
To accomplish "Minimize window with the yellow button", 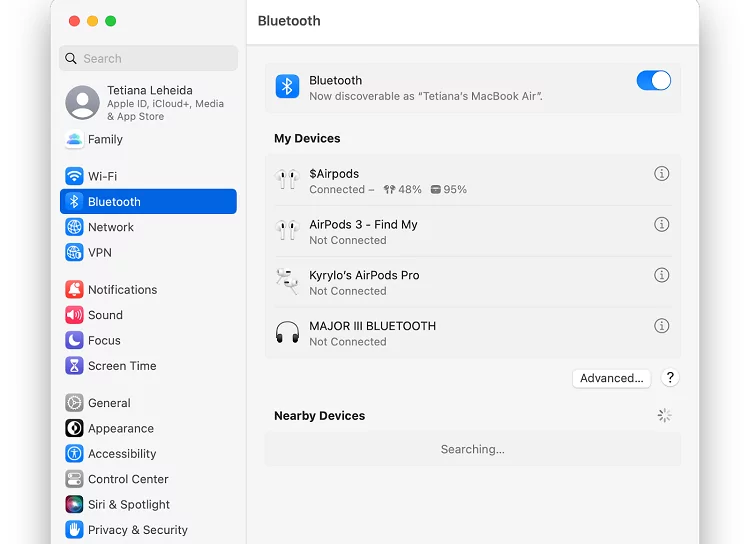I will [92, 21].
